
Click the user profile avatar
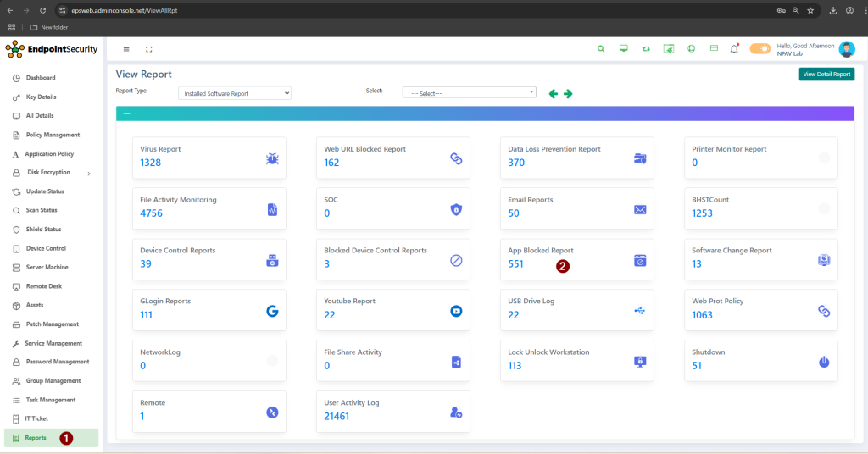point(847,49)
